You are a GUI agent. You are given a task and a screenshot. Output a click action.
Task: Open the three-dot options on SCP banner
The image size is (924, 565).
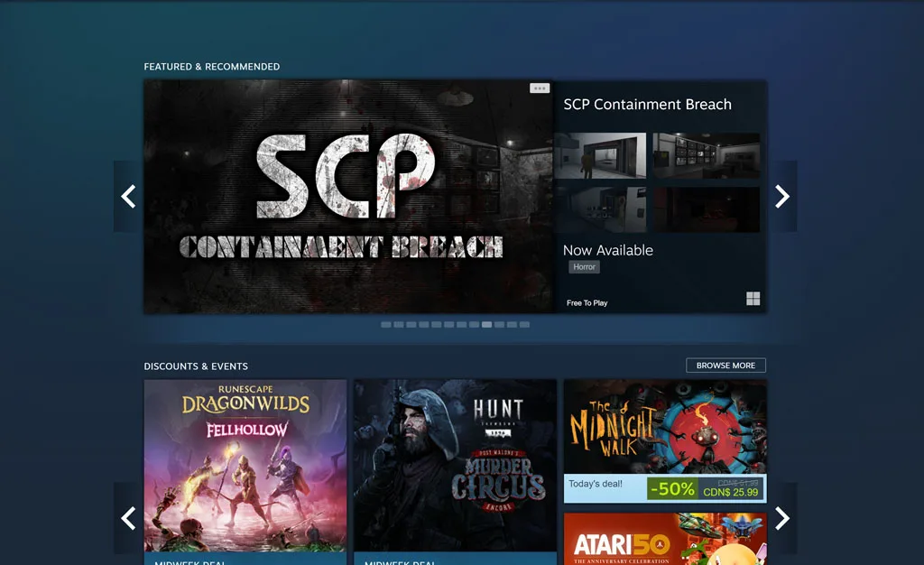(540, 88)
